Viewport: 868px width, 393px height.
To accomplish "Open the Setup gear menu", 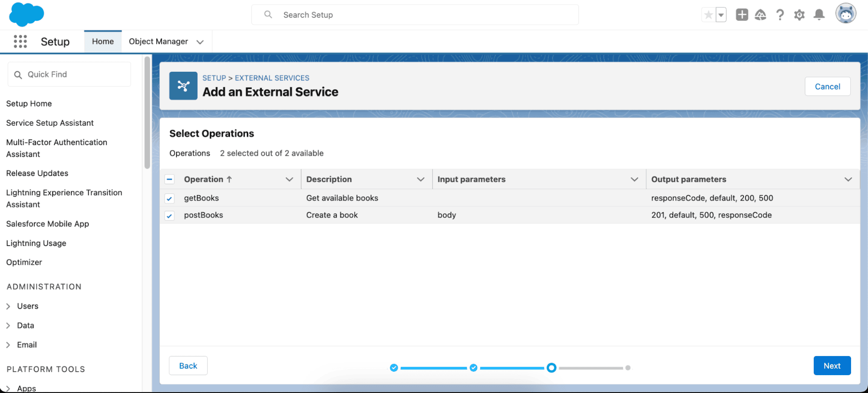I will pyautogui.click(x=799, y=15).
